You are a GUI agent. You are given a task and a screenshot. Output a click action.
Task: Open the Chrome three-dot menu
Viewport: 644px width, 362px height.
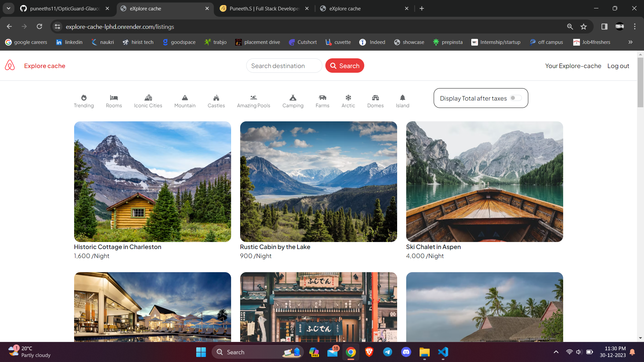[x=635, y=26]
